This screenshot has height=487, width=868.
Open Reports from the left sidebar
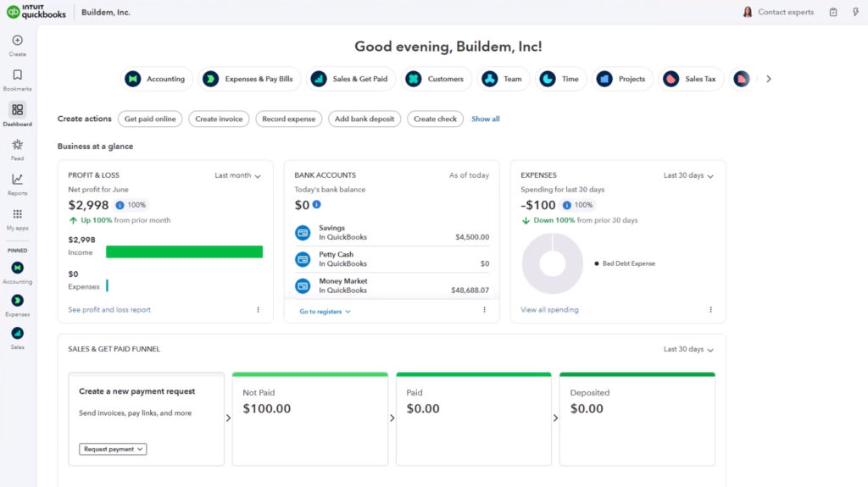point(17,180)
